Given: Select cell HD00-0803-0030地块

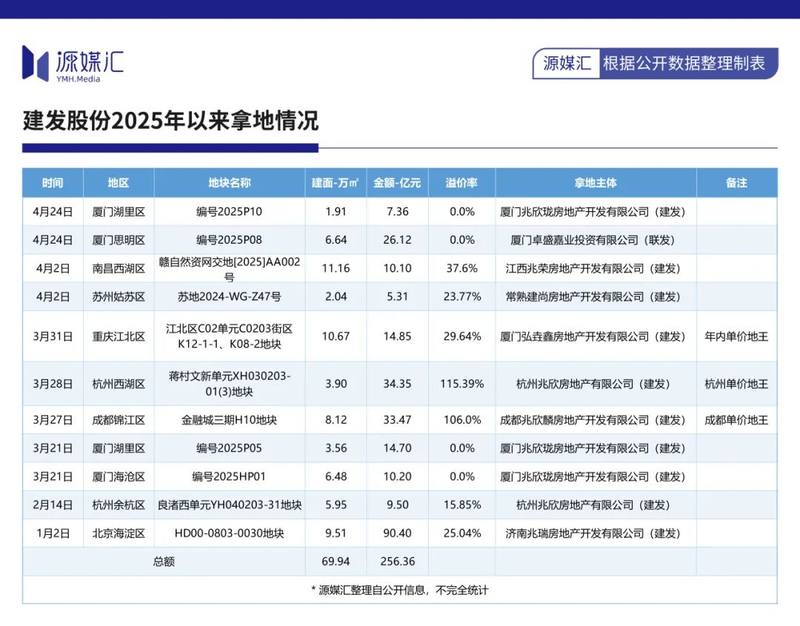Looking at the screenshot, I should click(230, 534).
